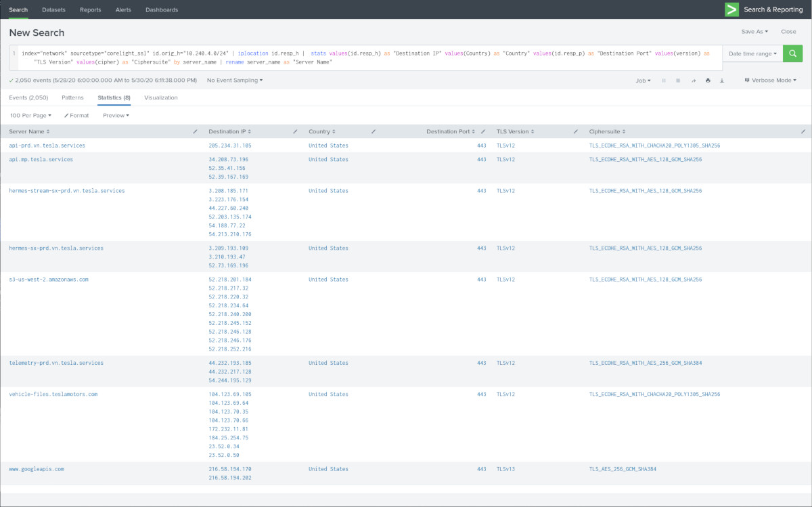Print the search results
The image size is (812, 507).
click(708, 81)
